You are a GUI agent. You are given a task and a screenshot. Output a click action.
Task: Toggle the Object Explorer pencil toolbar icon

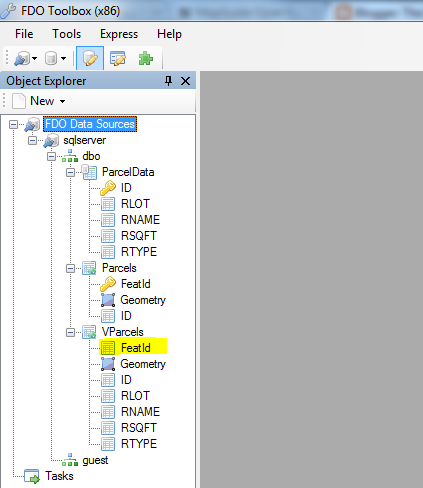click(x=90, y=58)
